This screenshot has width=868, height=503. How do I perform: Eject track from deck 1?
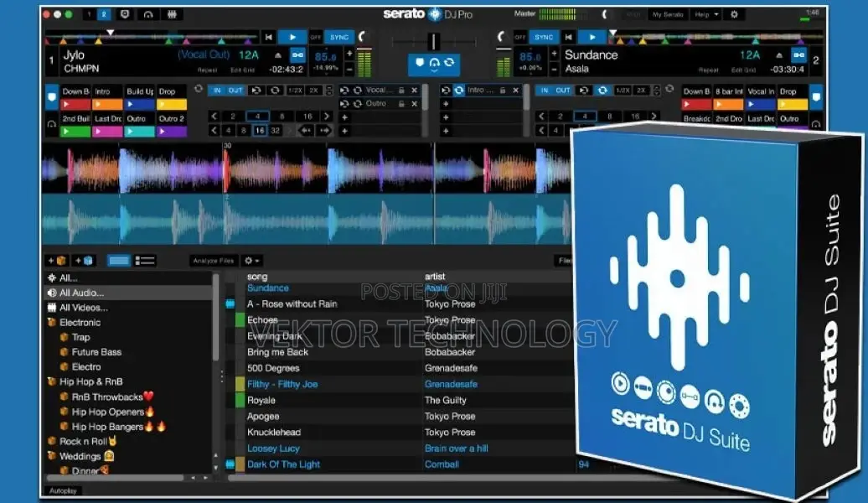click(x=278, y=54)
